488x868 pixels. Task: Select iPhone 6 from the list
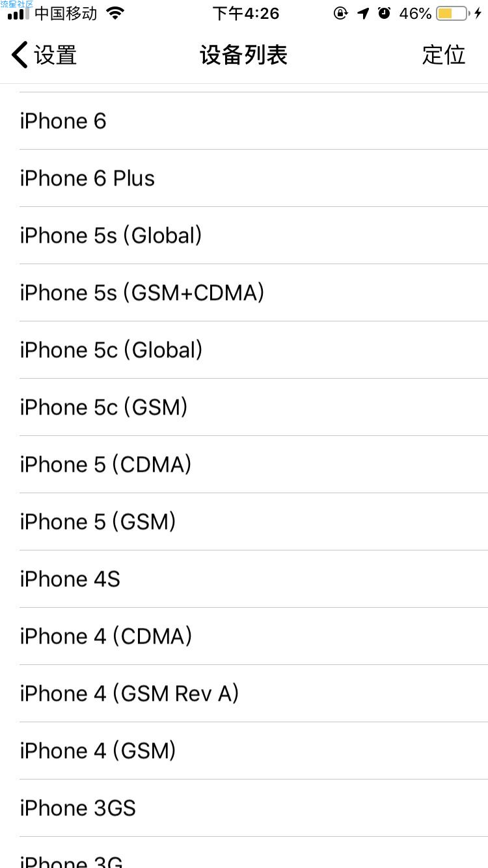pyautogui.click(x=254, y=121)
